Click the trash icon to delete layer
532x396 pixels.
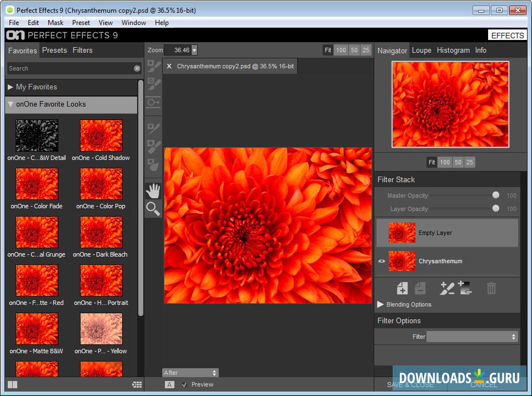point(491,288)
